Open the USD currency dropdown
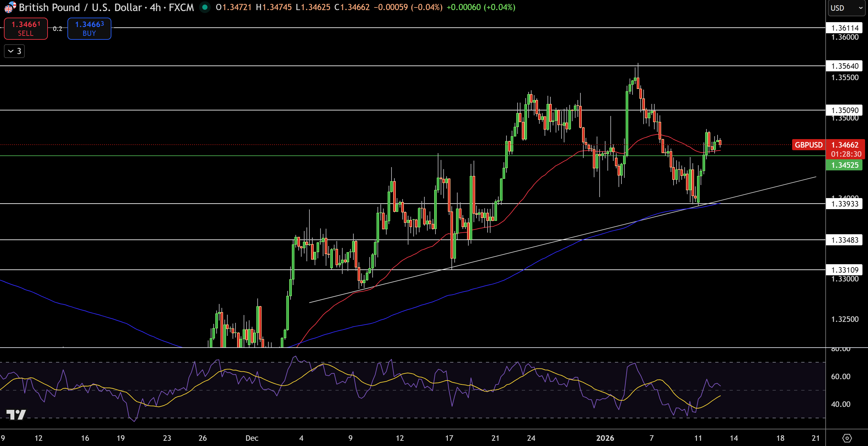 point(847,8)
